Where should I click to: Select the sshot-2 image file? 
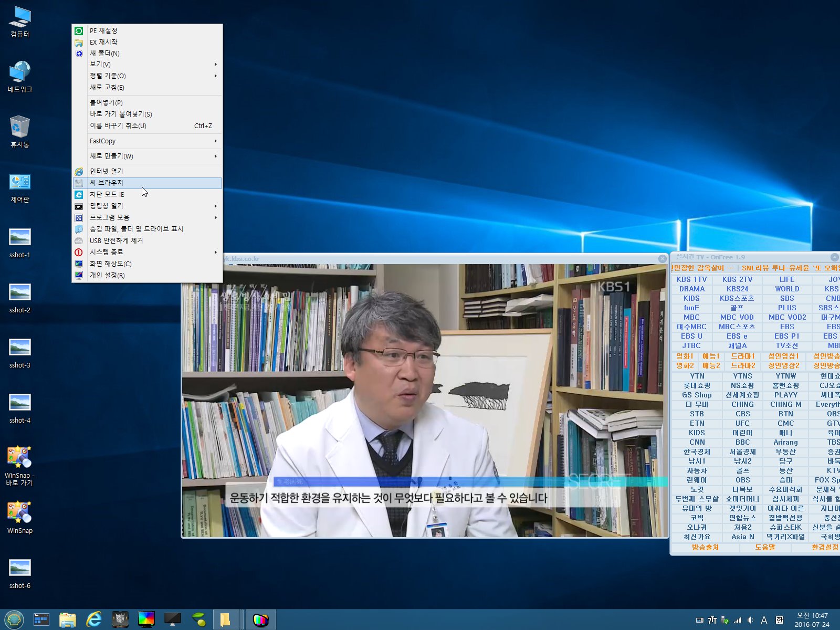point(20,298)
